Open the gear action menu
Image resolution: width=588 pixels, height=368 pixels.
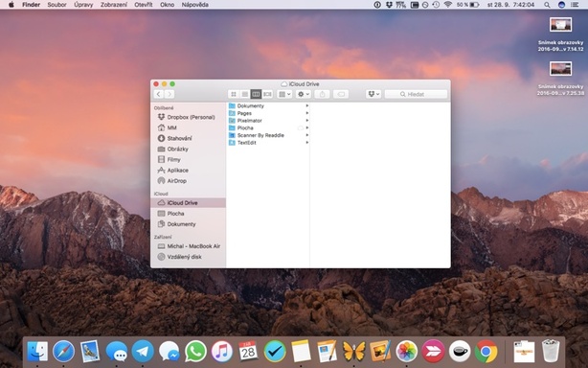click(x=303, y=94)
